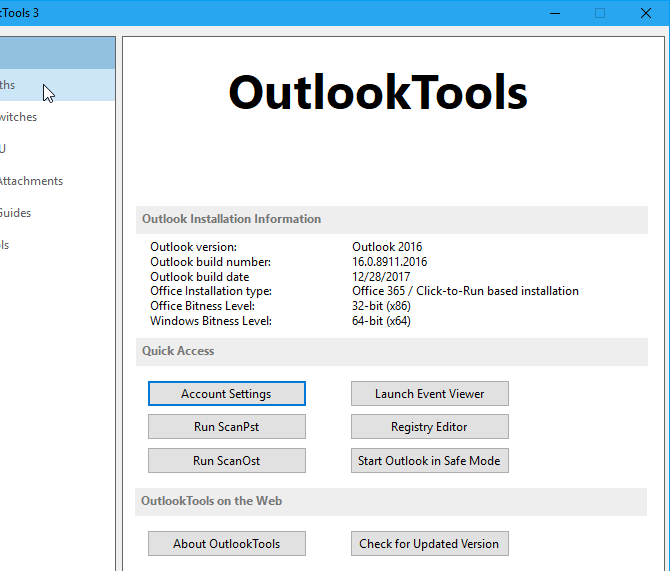
Task: Click the 'Windows Bitness Level:' label
Action: point(211,321)
